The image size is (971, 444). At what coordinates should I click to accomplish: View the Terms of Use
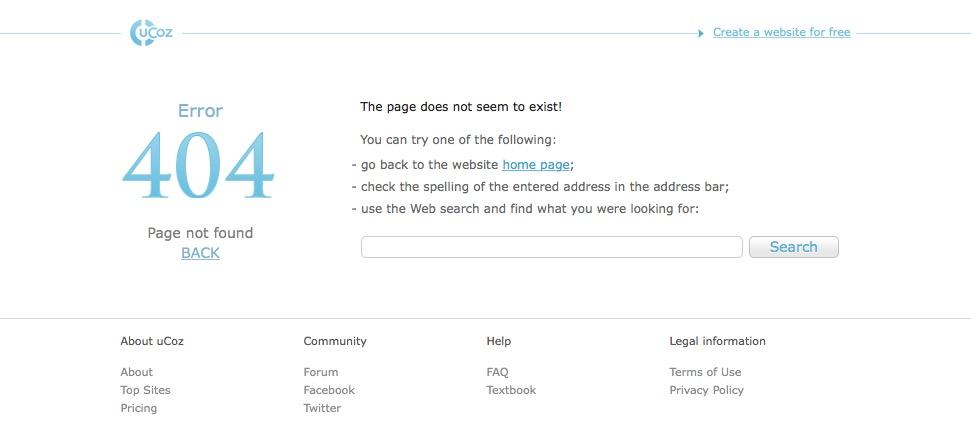pos(705,372)
